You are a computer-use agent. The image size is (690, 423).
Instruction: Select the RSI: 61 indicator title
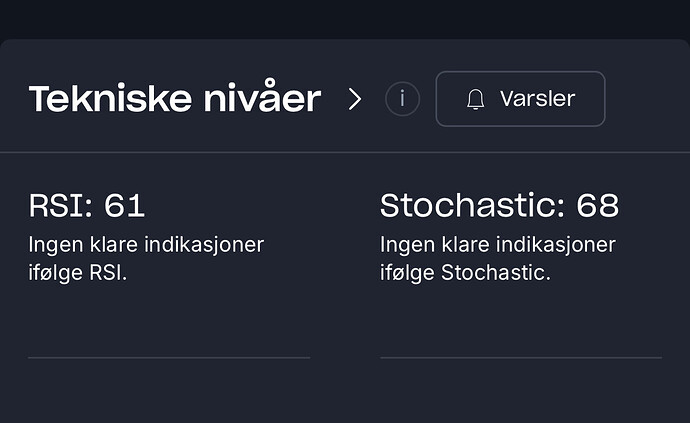coord(87,206)
